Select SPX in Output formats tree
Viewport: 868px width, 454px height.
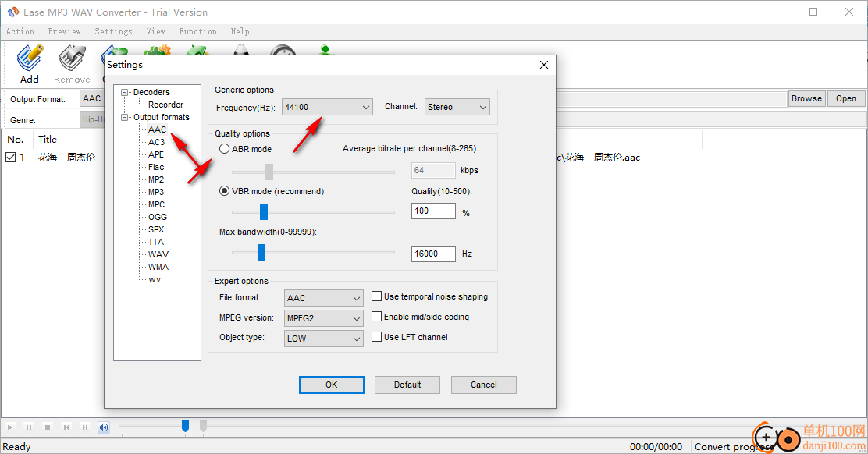pyautogui.click(x=156, y=229)
